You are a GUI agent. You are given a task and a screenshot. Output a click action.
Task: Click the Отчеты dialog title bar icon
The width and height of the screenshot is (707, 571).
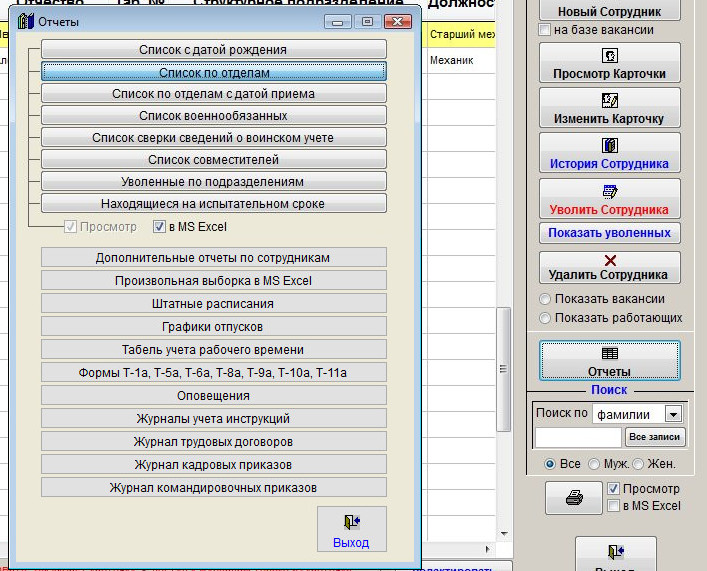coord(26,21)
